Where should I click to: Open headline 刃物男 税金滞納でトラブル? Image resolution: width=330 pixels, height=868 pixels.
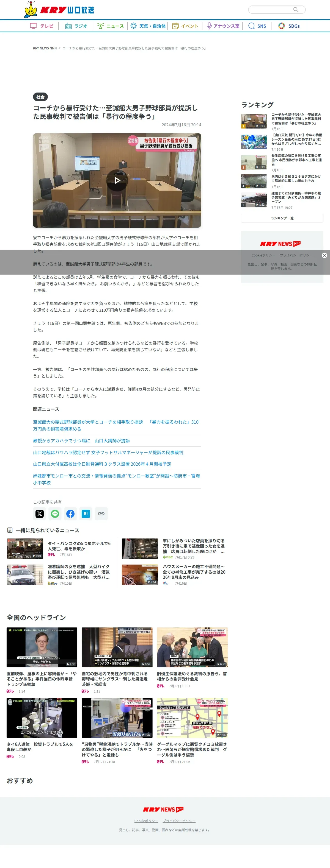[x=117, y=749]
